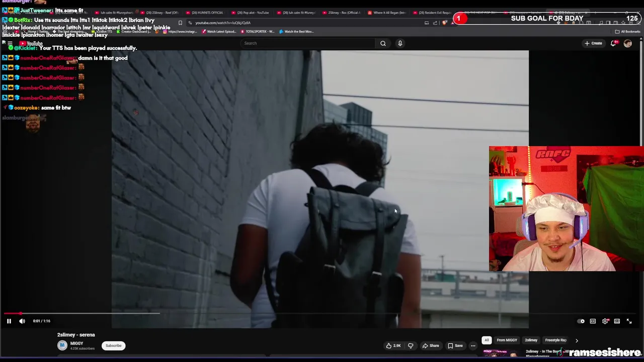Enter fullscreen mode
The height and width of the screenshot is (362, 644).
(629, 321)
